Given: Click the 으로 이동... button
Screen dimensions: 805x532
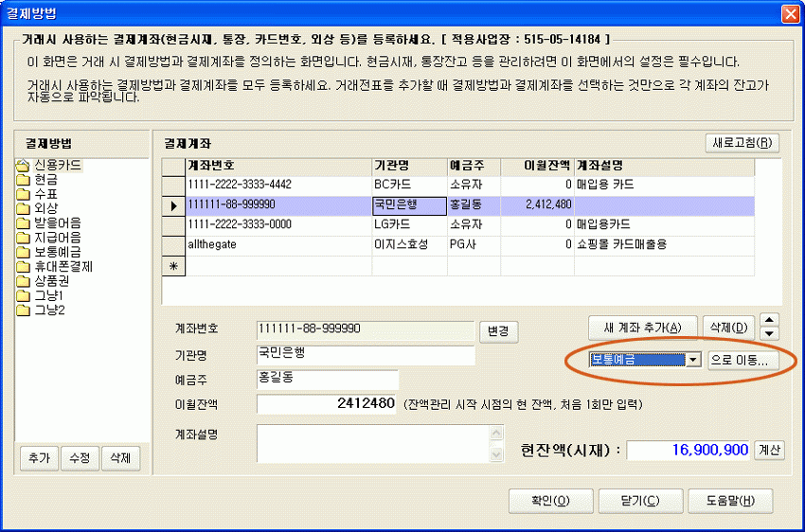Looking at the screenshot, I should point(742,360).
